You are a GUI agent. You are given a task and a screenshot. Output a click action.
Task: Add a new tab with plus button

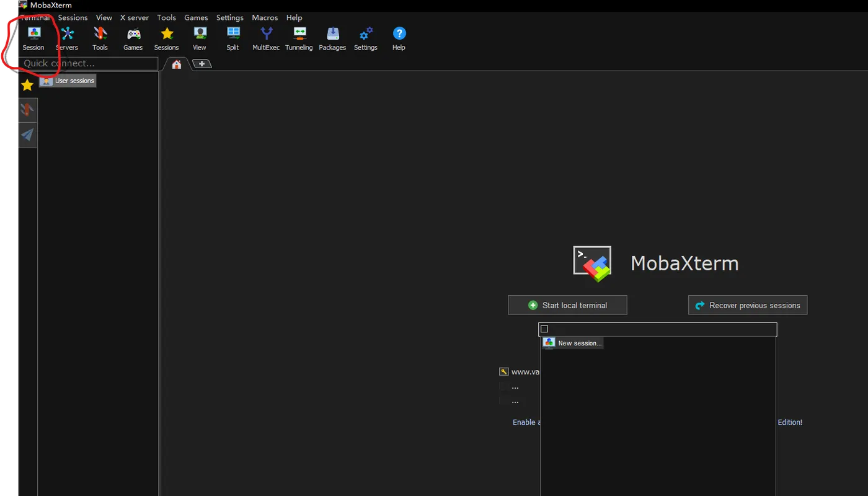click(202, 64)
